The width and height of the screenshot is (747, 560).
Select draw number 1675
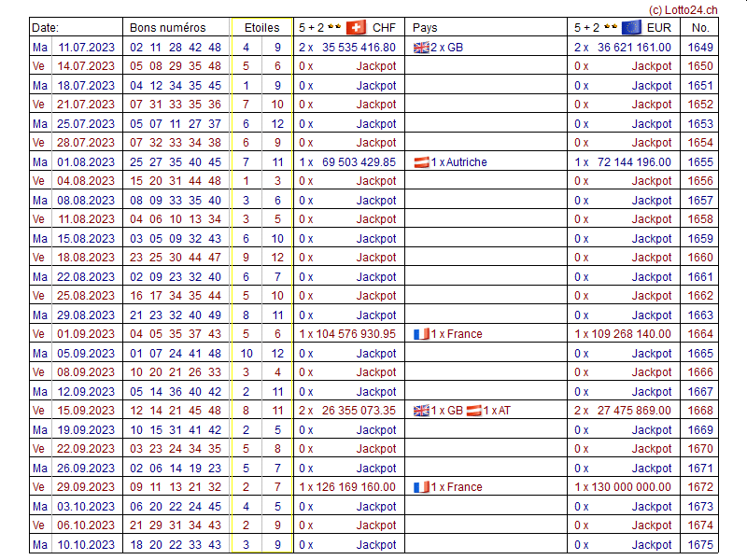tap(699, 545)
